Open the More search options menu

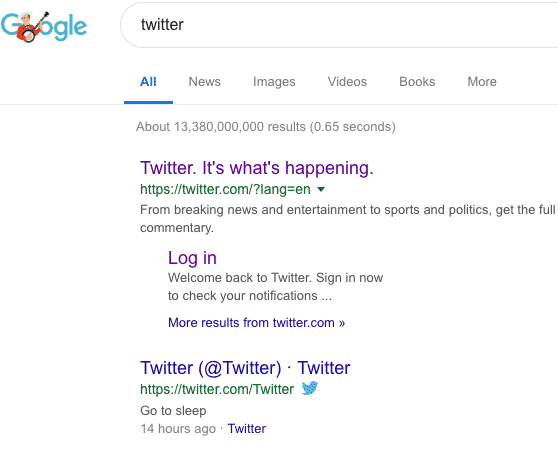482,81
